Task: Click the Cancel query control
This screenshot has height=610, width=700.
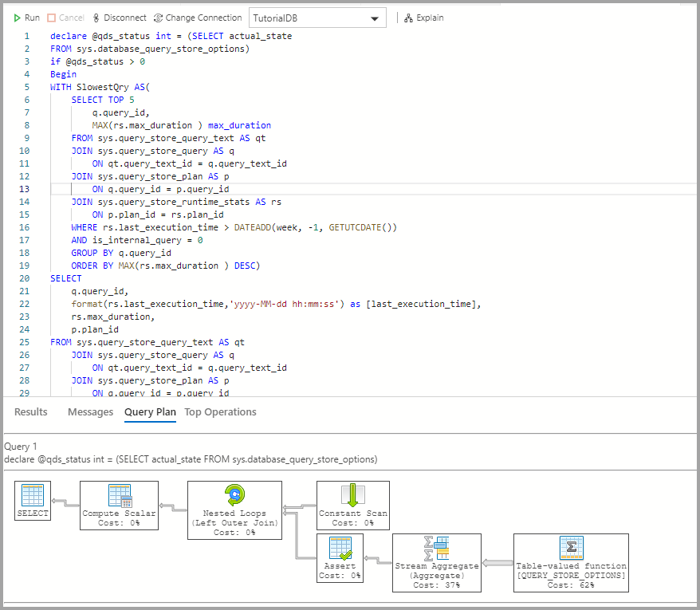Action: pos(65,17)
